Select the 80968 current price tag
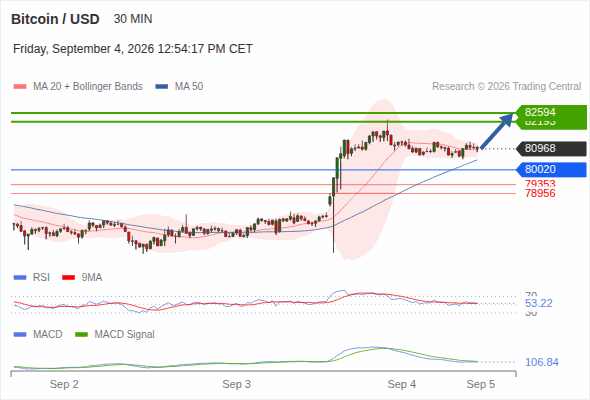The image size is (590, 400). tap(551, 149)
